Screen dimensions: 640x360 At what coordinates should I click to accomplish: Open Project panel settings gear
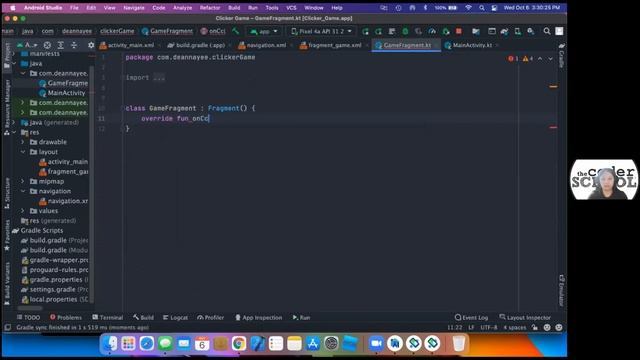91,45
